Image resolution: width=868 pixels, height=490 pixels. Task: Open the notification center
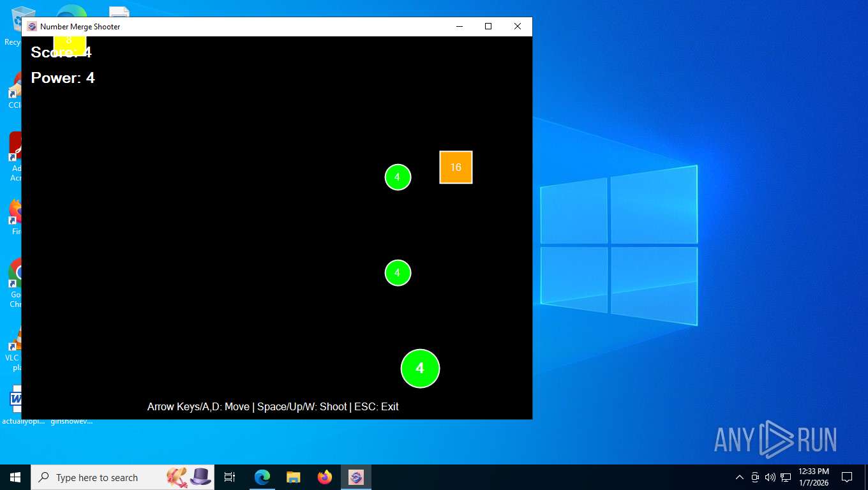(847, 477)
